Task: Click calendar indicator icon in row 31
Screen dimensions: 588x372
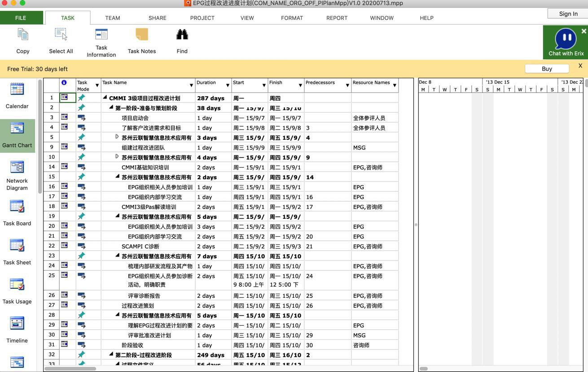Action: coord(64,345)
